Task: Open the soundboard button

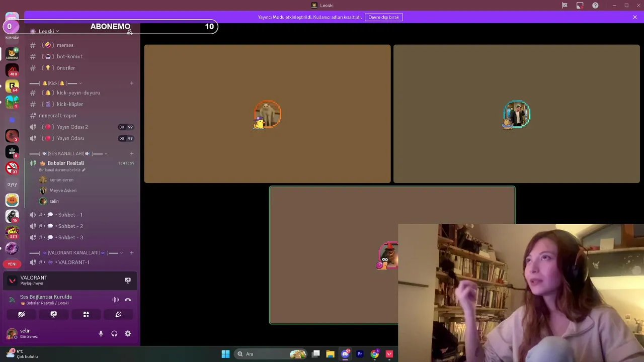Action: coord(118,314)
